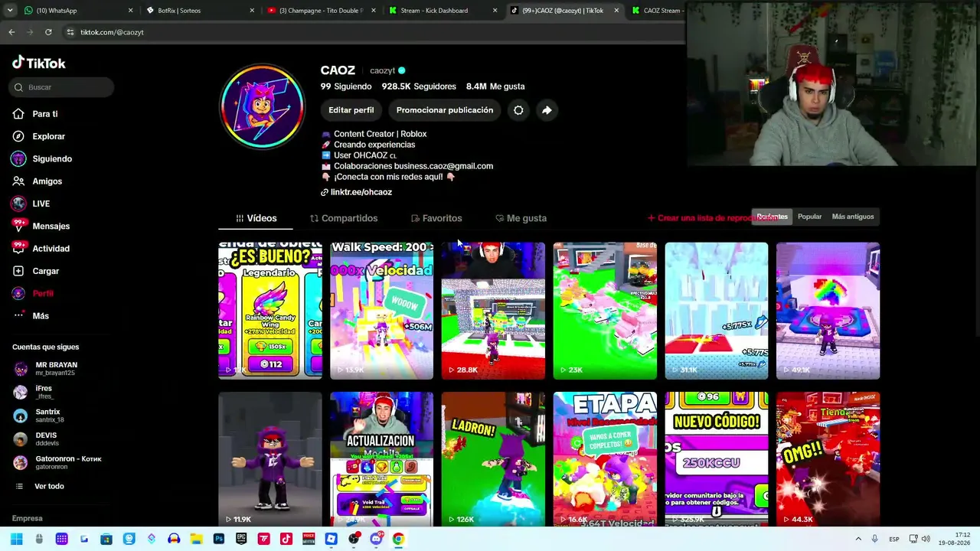This screenshot has width=980, height=551.
Task: Click the Buscar search field
Action: (x=61, y=87)
